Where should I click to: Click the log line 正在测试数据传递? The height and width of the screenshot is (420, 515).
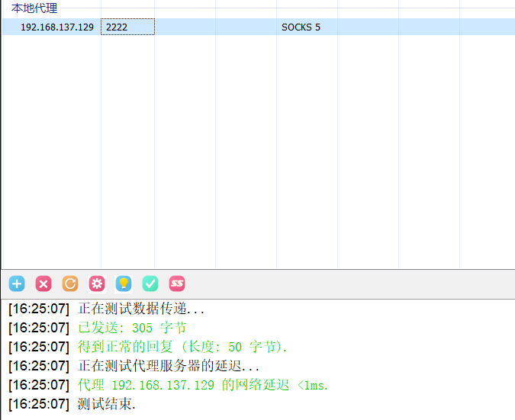(x=141, y=309)
